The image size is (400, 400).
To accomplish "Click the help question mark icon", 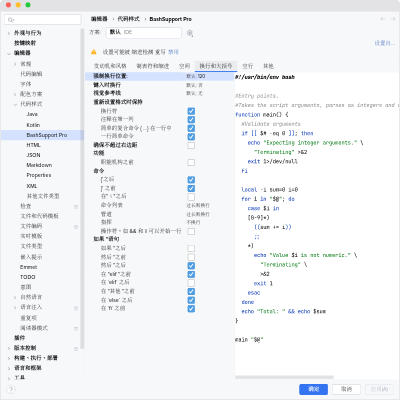I will pyautogui.click(x=11, y=389).
